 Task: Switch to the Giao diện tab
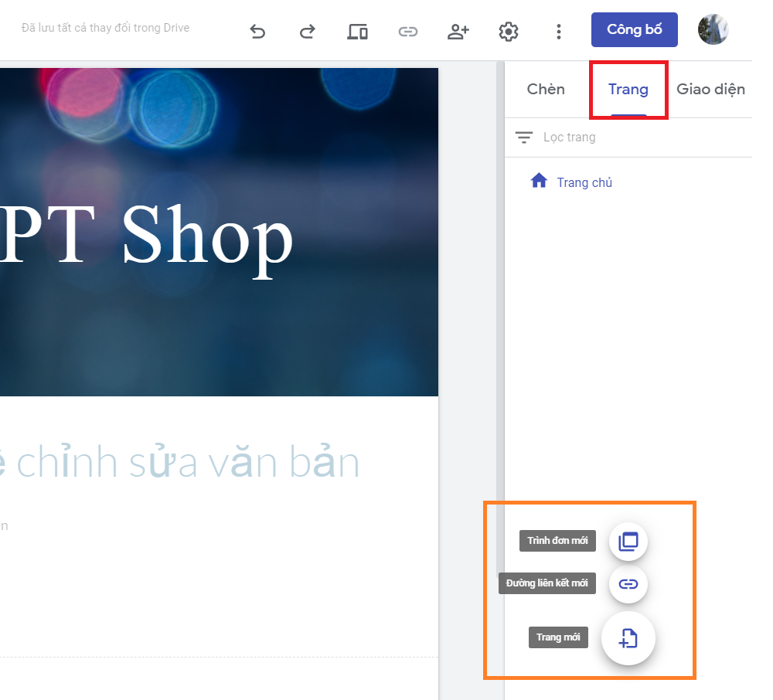tap(710, 89)
